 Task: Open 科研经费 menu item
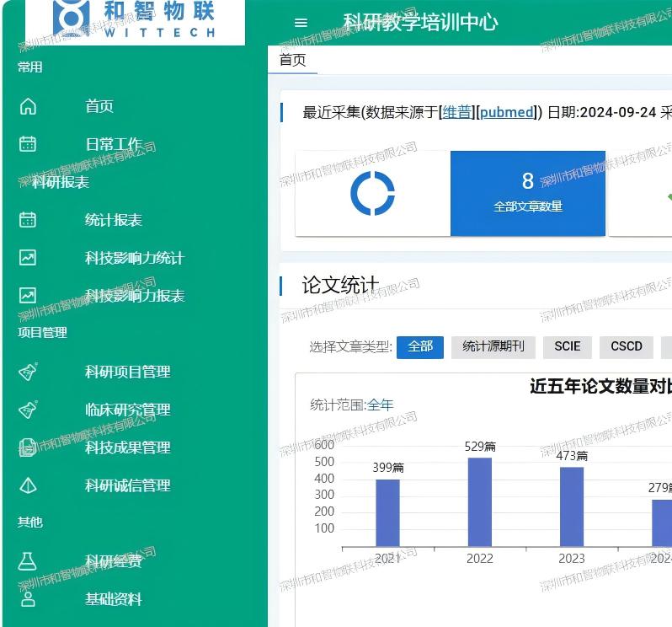(114, 561)
